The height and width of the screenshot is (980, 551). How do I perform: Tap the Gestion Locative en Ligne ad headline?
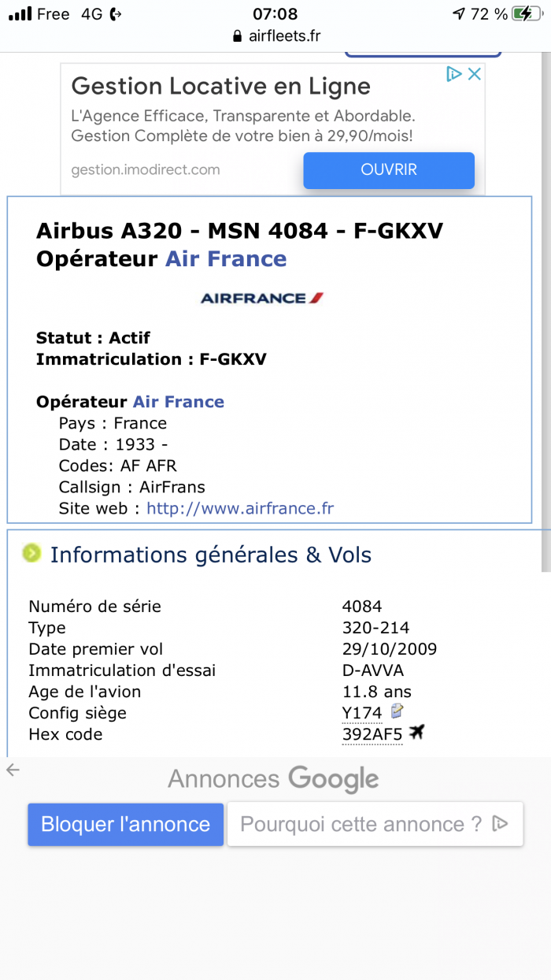pyautogui.click(x=220, y=86)
